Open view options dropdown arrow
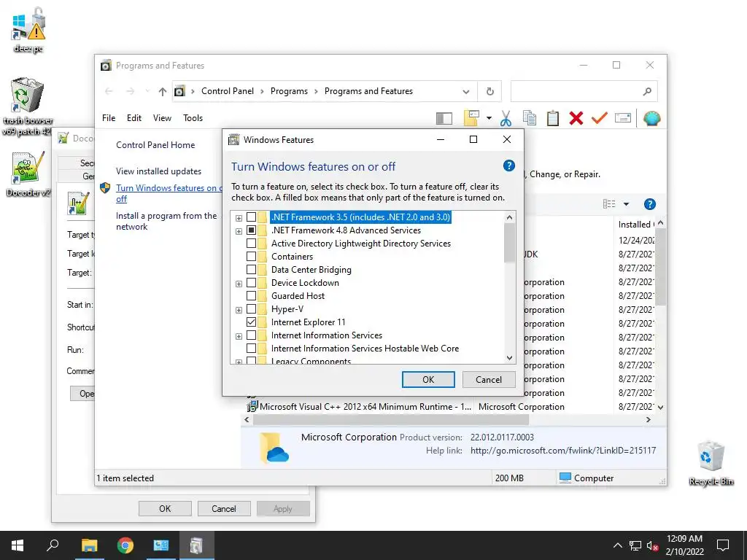 click(x=626, y=204)
